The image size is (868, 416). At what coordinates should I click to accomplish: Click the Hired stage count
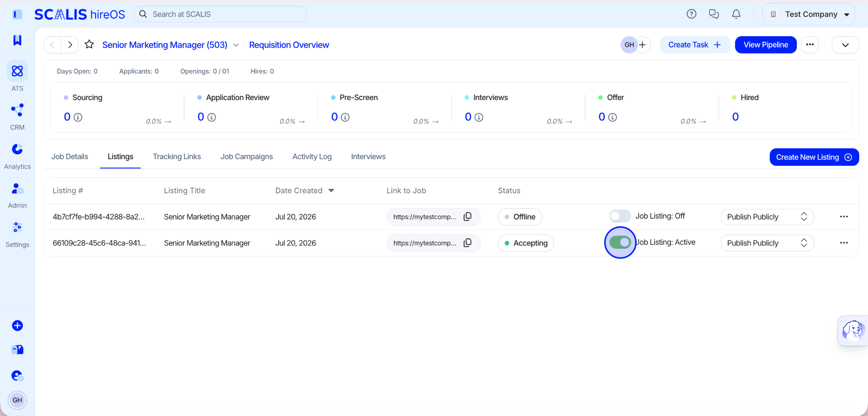[x=735, y=117]
